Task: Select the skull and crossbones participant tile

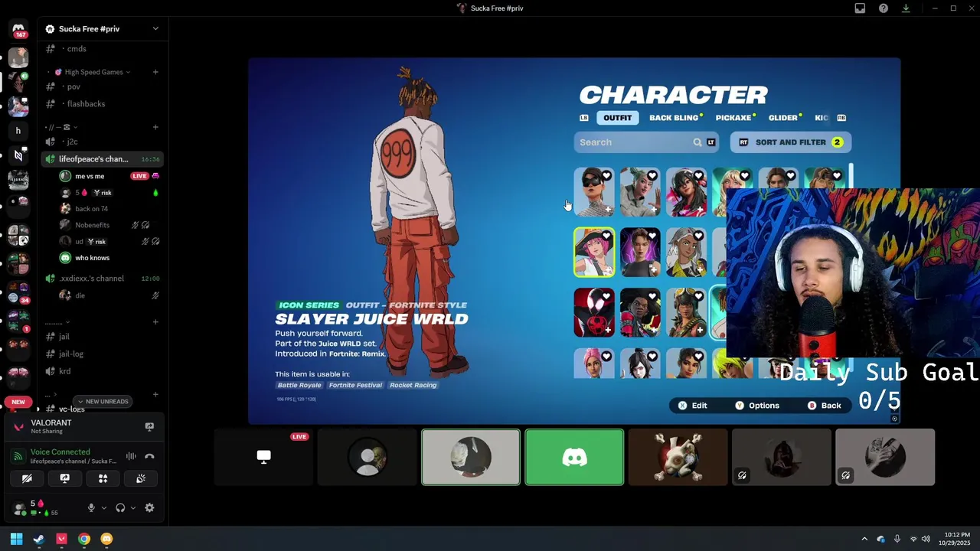Action: (678, 457)
